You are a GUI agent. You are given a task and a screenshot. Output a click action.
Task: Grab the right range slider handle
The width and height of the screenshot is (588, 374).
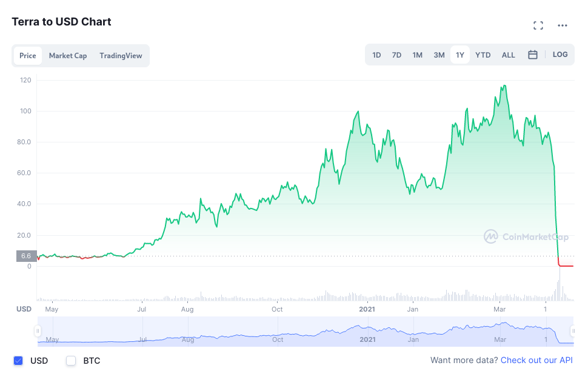point(573,331)
